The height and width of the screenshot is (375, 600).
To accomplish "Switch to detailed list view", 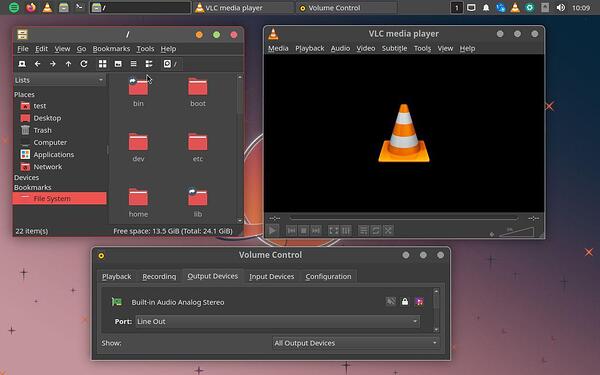I will (149, 64).
